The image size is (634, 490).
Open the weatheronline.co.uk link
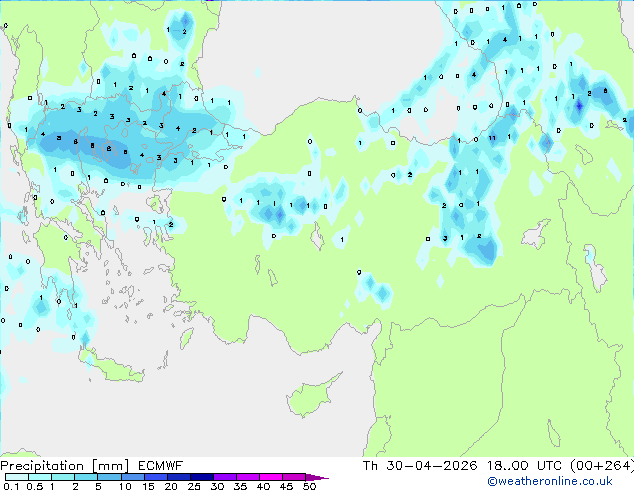550,481
